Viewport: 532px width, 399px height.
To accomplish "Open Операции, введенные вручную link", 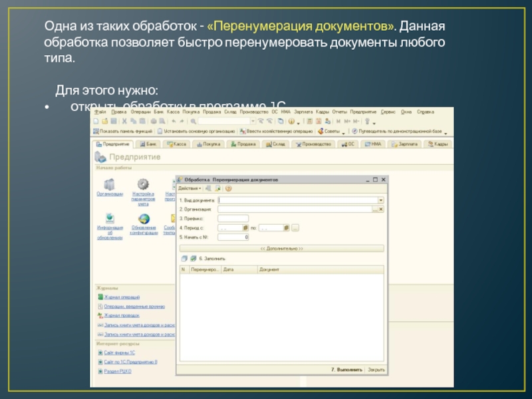I will click(x=134, y=307).
